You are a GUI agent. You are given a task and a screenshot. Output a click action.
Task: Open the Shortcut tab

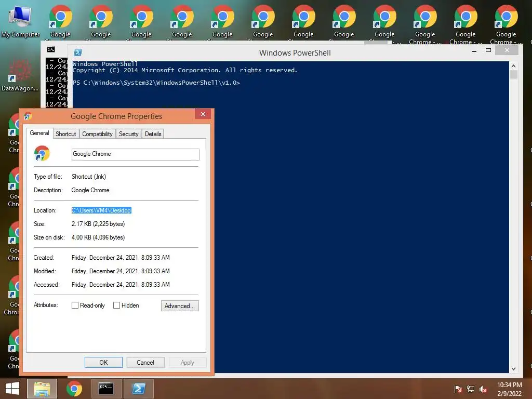coord(66,134)
